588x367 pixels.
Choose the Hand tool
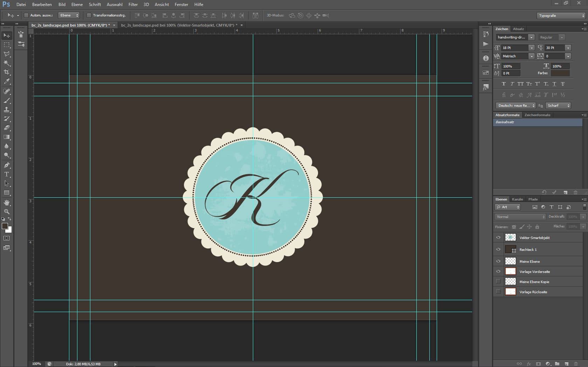7,203
